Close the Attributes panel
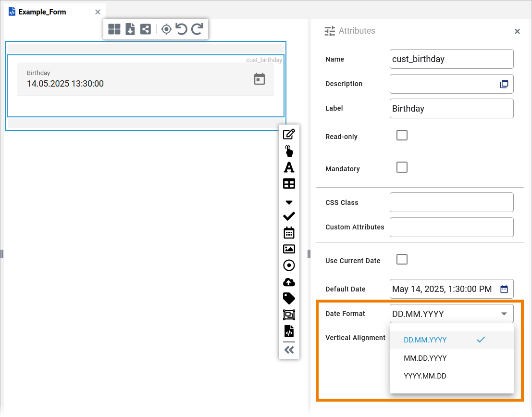This screenshot has height=417, width=532. click(x=517, y=32)
